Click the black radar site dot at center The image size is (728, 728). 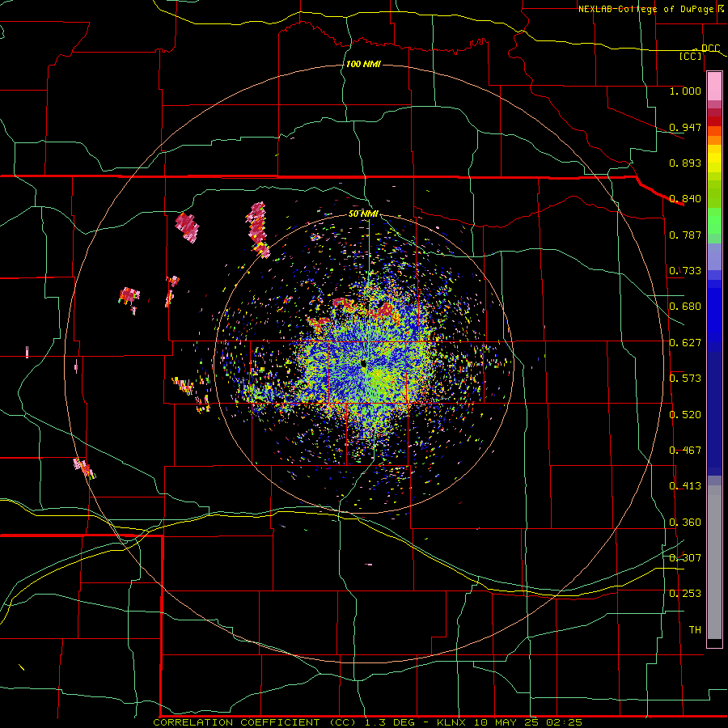coord(363,364)
